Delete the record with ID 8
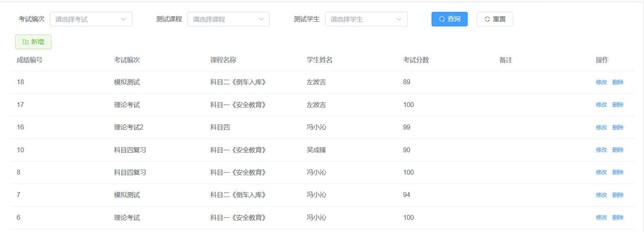The width and height of the screenshot is (644, 232). pos(618,172)
